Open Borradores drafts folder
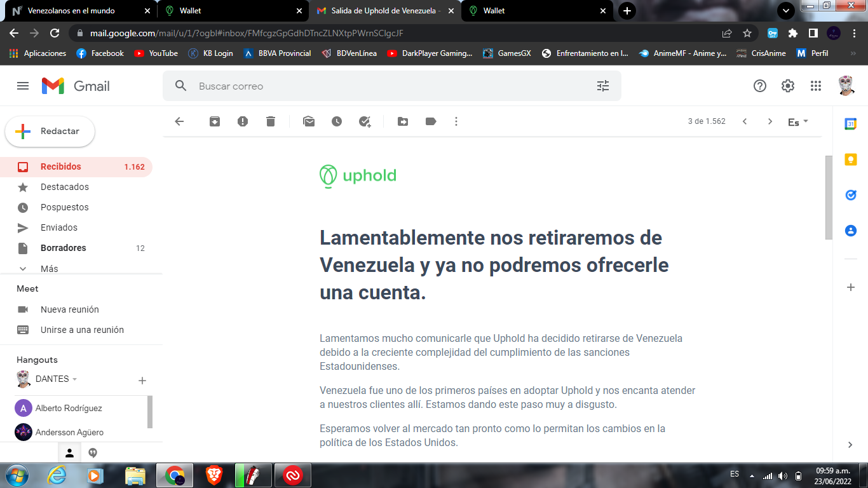 coord(76,248)
